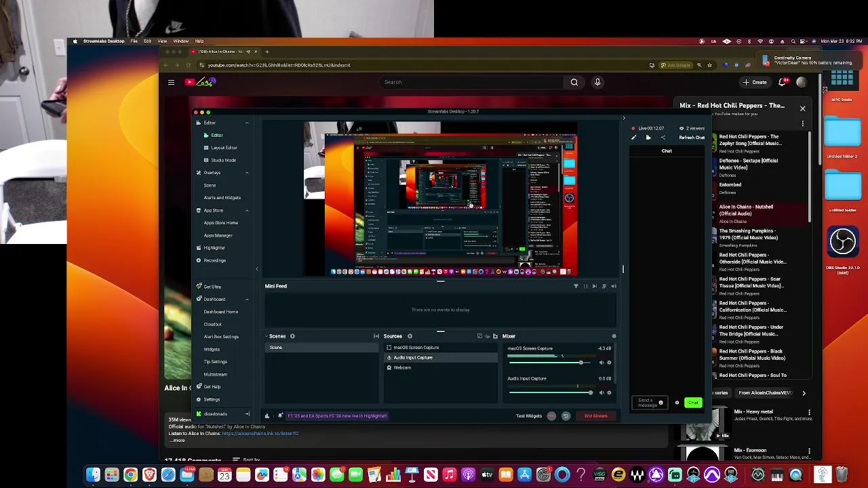Viewport: 868px width, 488px height.
Task: Select the macOS Screen Capture source
Action: pos(440,348)
